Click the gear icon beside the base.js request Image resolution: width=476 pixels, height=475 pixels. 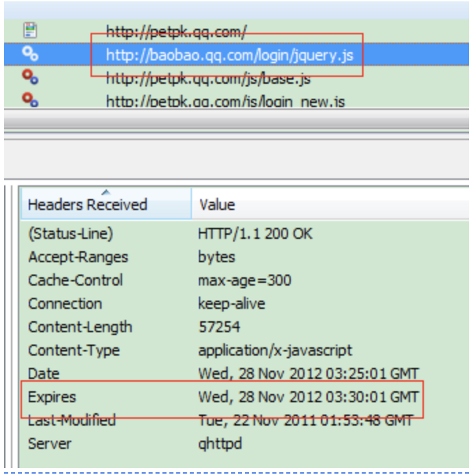coord(30,77)
